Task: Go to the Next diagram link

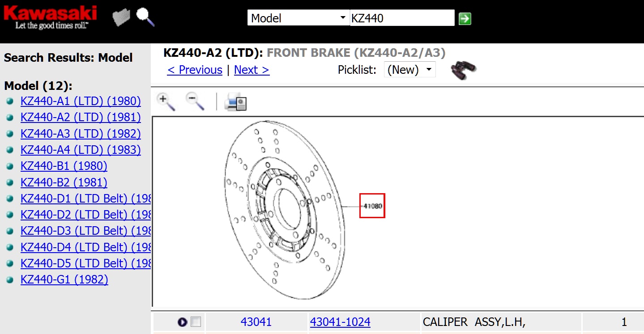Action: click(252, 70)
